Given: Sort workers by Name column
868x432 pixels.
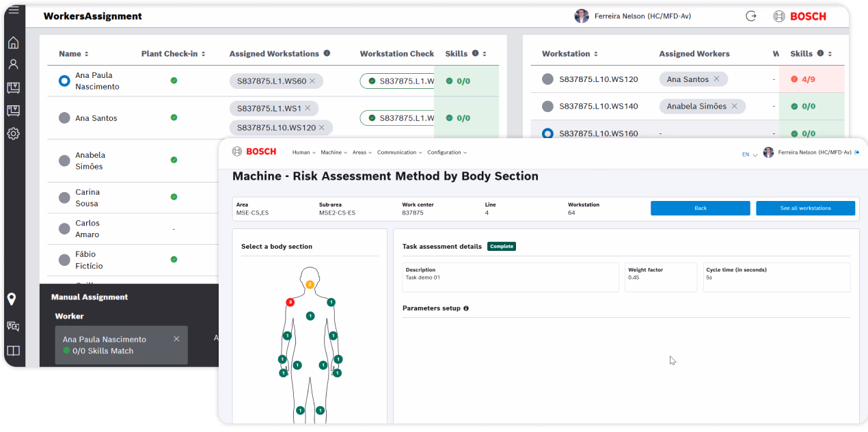Looking at the screenshot, I should click(x=74, y=54).
